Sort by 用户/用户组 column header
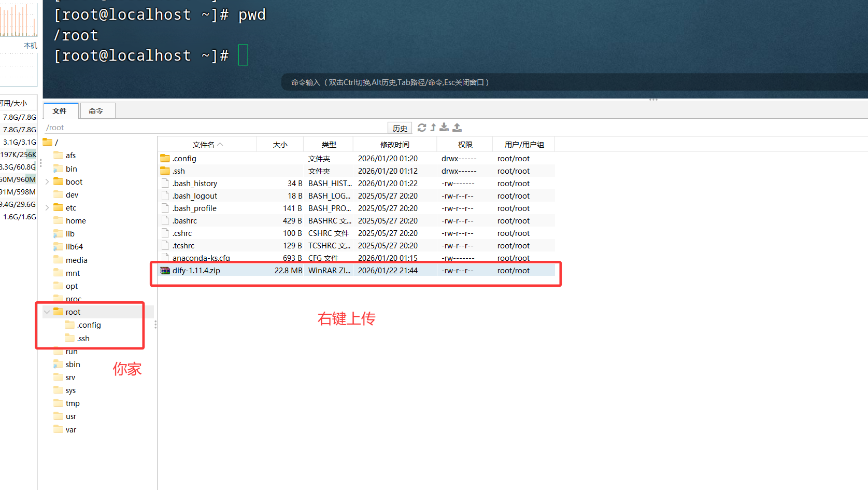The height and width of the screenshot is (490, 868). tap(524, 145)
